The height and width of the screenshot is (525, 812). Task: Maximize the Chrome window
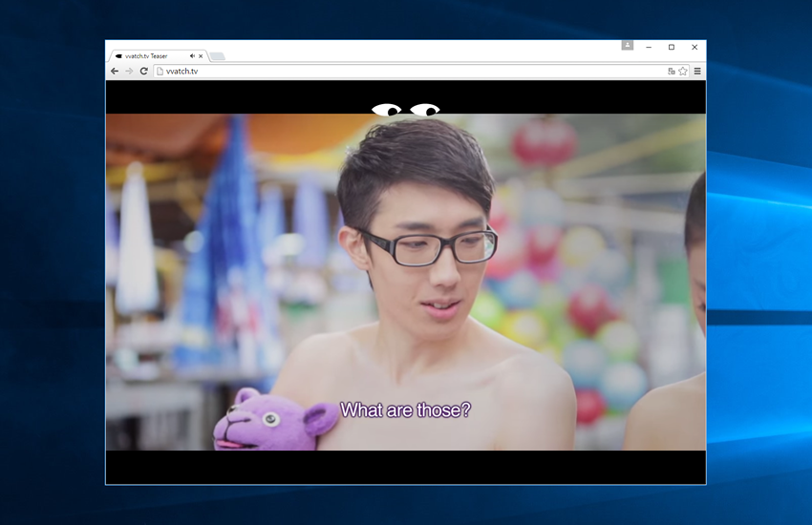tap(672, 47)
